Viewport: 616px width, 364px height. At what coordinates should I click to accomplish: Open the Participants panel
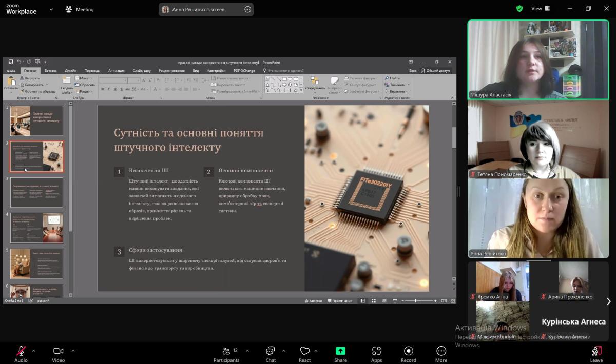[226, 352]
